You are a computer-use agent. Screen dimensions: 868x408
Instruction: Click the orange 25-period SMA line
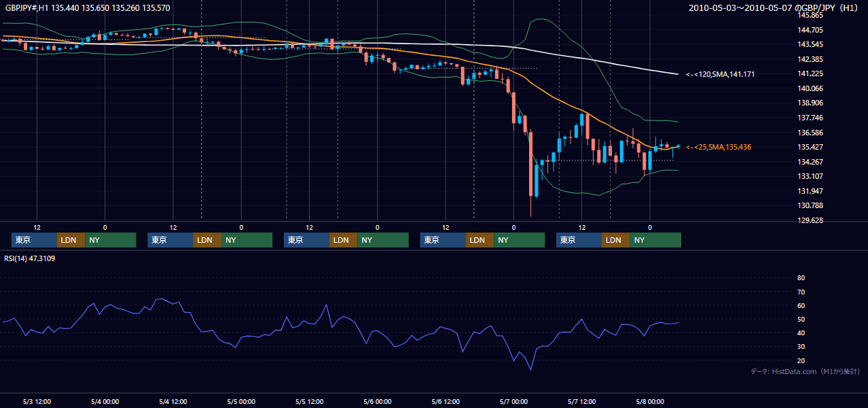(x=557, y=99)
